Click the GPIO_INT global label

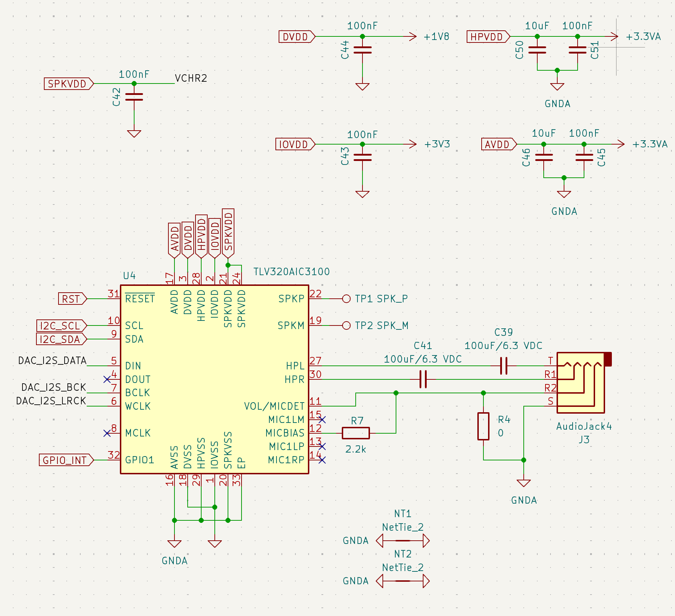click(66, 460)
